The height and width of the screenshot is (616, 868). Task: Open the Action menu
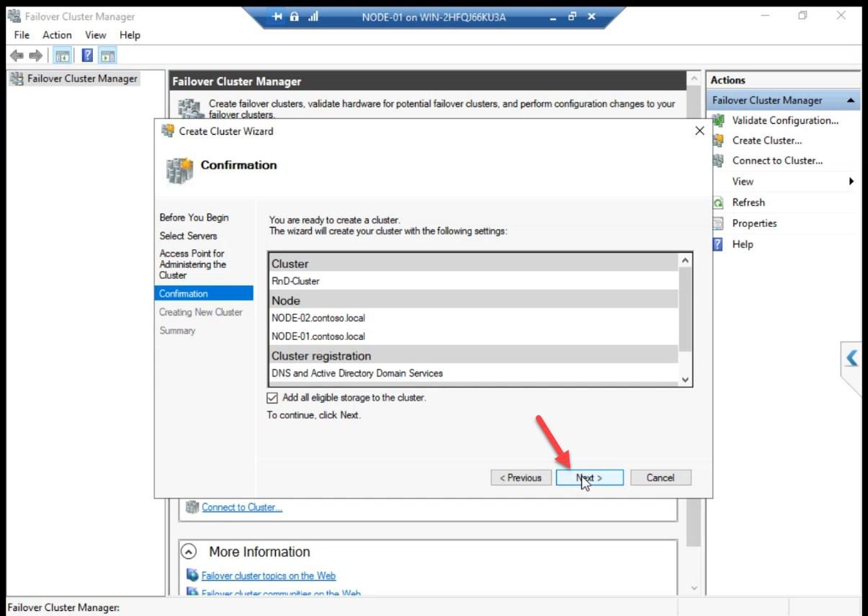click(x=57, y=35)
